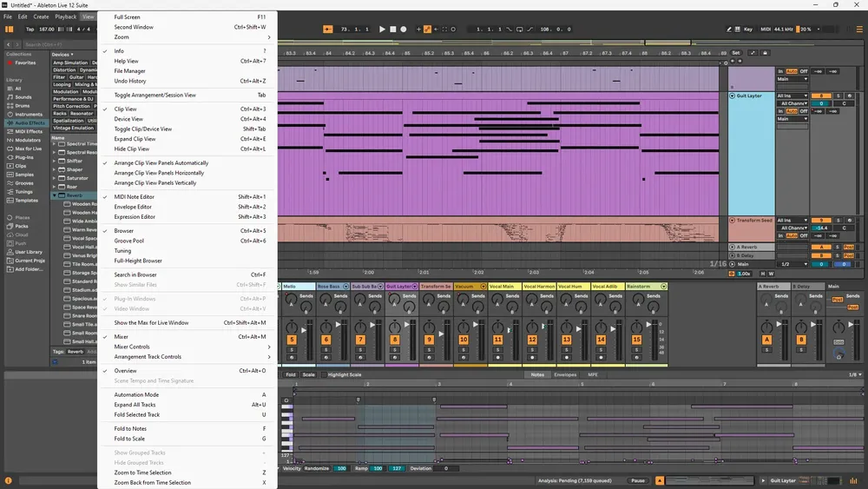This screenshot has width=868, height=489.
Task: Click the Record button in transport
Action: coord(404,30)
